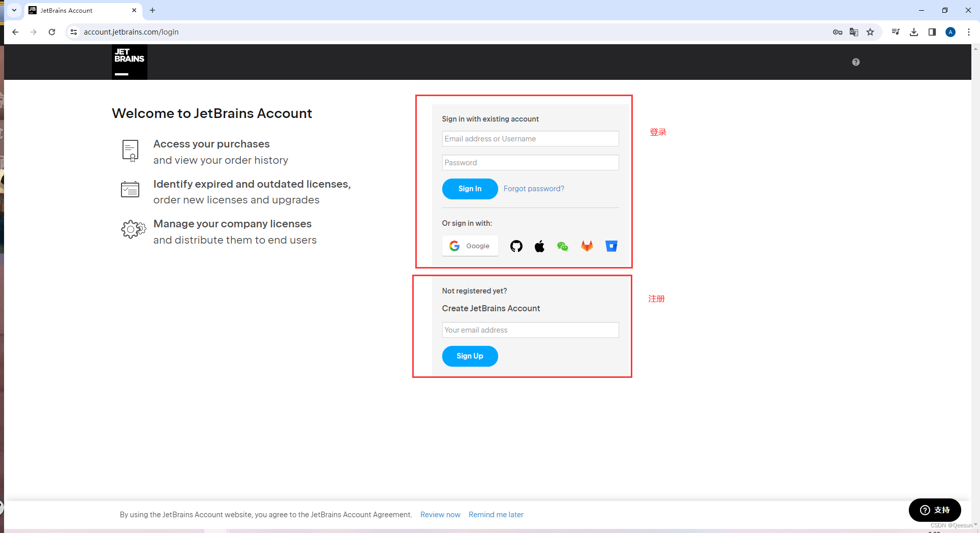This screenshot has height=533, width=980.
Task: Focus the Email address or Username field
Action: point(531,139)
